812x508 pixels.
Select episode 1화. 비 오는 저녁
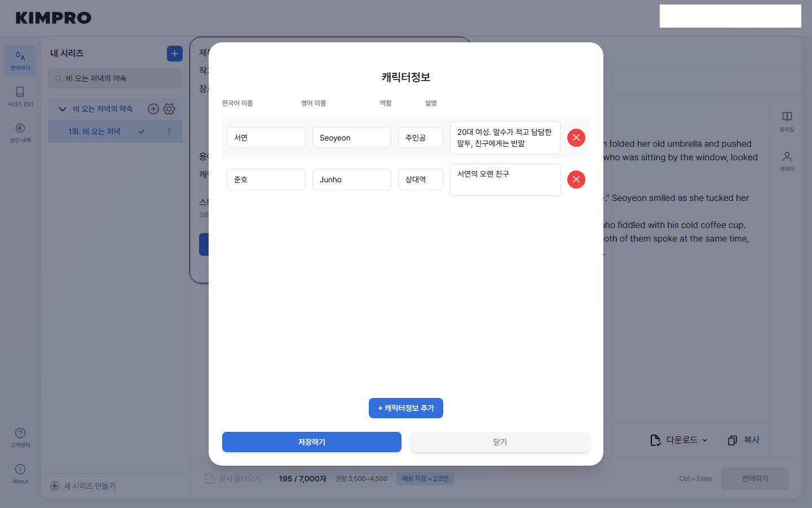115,132
